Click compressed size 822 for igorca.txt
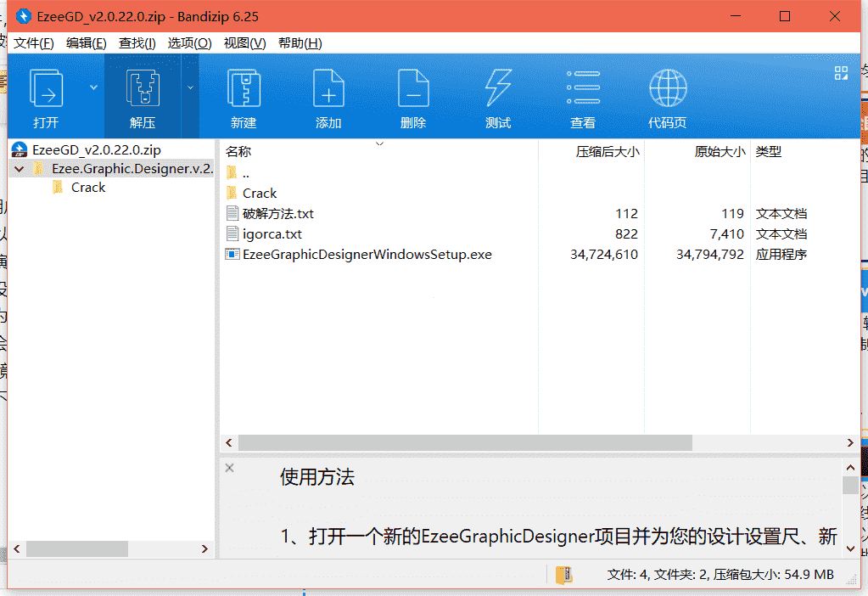 point(626,234)
